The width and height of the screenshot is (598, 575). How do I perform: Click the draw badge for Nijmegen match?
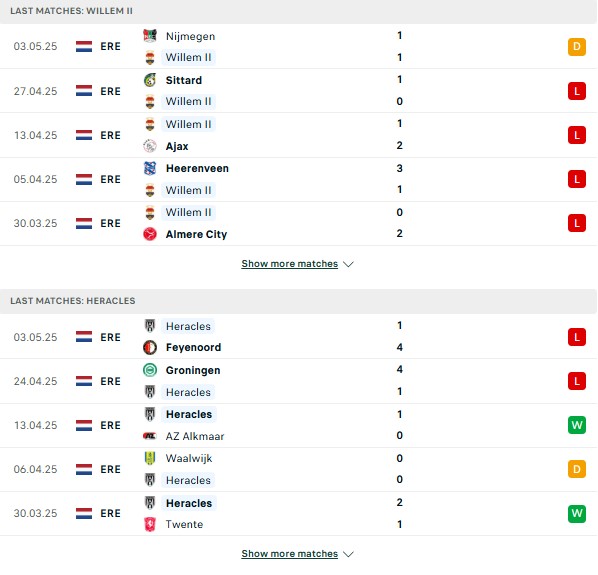(577, 47)
